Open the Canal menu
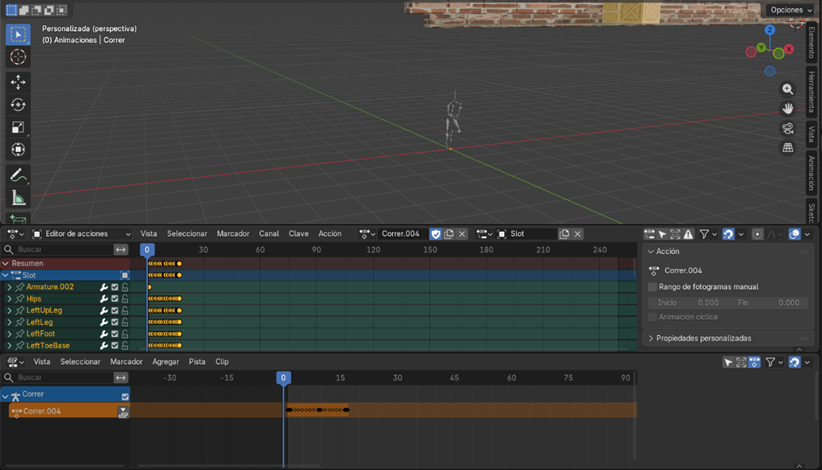The height and width of the screenshot is (470, 822). tap(269, 234)
